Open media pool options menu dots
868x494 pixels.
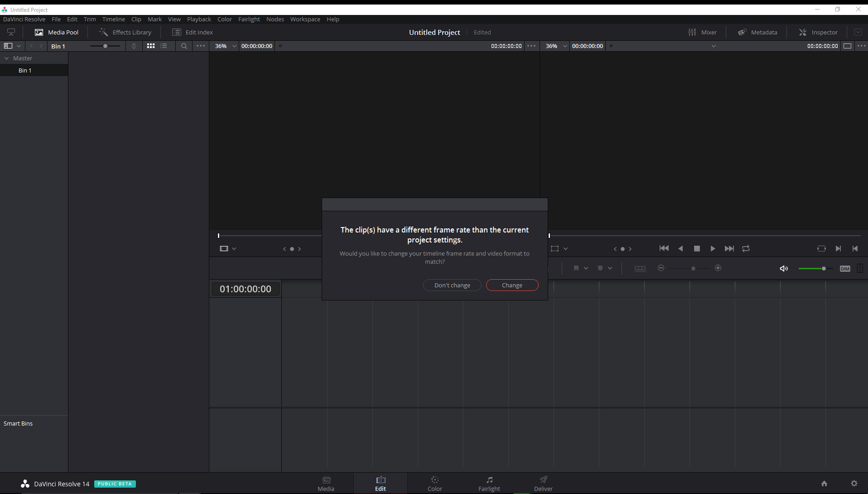tap(201, 46)
